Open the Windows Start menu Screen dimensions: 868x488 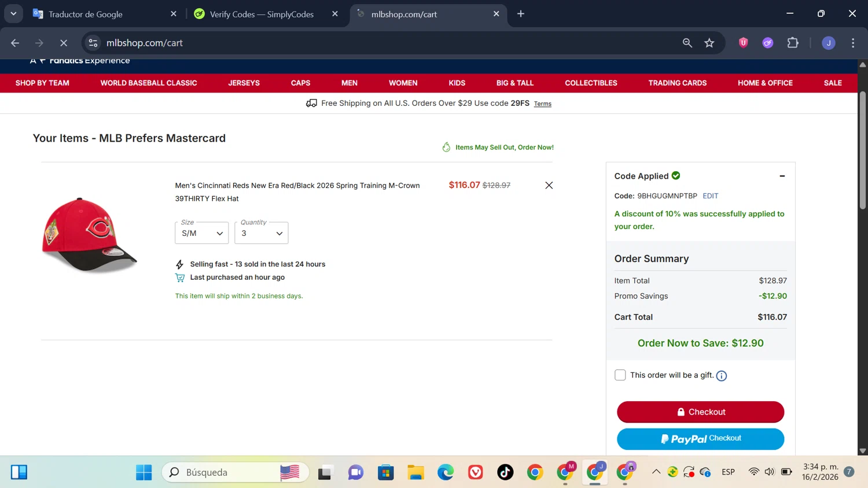[x=144, y=472]
